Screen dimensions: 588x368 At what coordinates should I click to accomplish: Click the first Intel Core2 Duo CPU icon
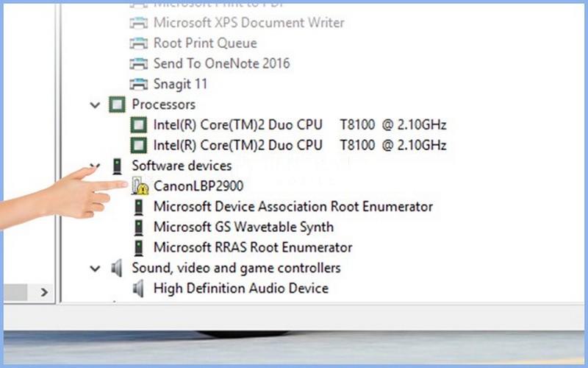138,124
